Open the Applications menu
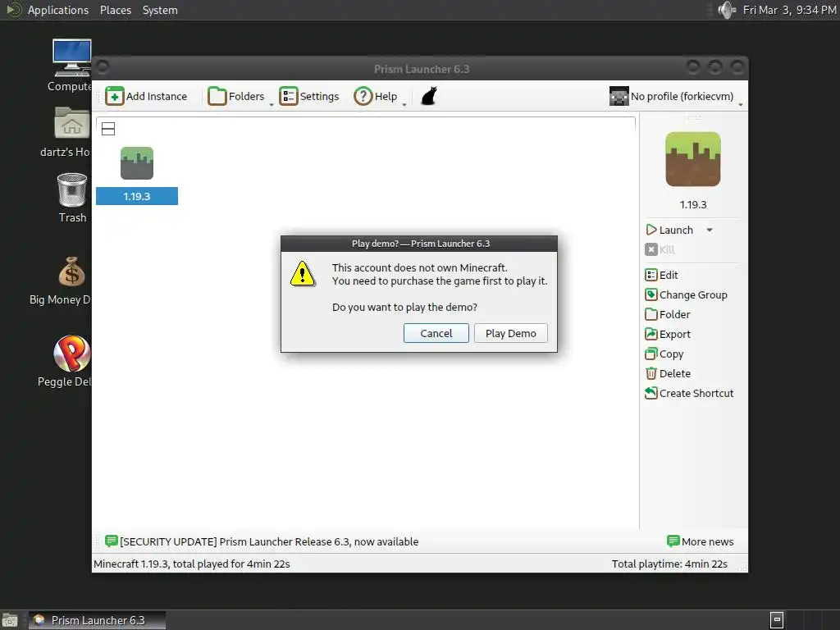The width and height of the screenshot is (840, 630). pos(58,10)
